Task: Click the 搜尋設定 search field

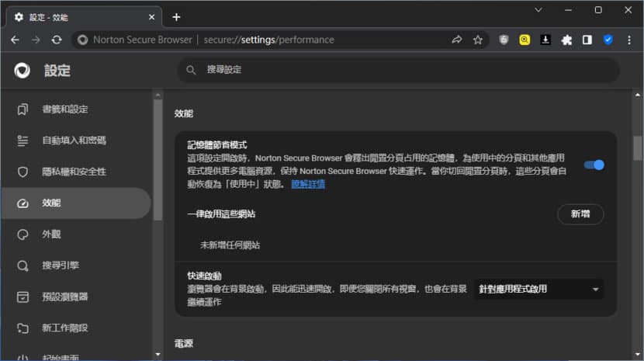Action: coord(398,70)
